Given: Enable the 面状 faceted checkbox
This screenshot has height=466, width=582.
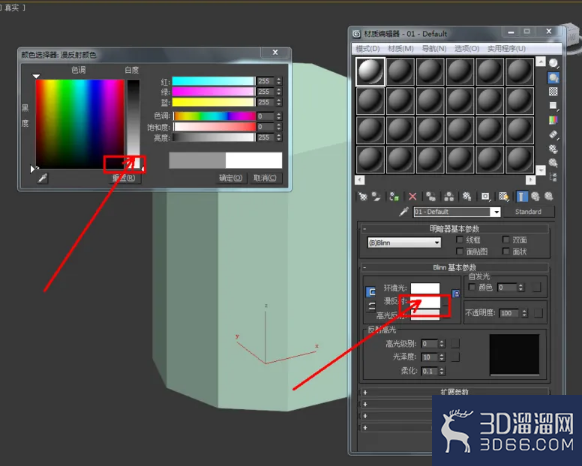Looking at the screenshot, I should point(506,251).
